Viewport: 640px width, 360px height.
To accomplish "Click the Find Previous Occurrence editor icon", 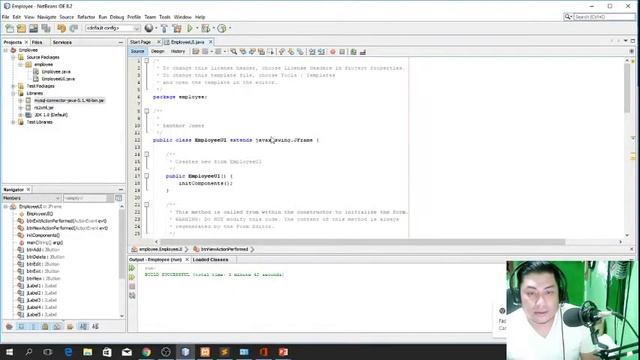I will pyautogui.click(x=243, y=52).
